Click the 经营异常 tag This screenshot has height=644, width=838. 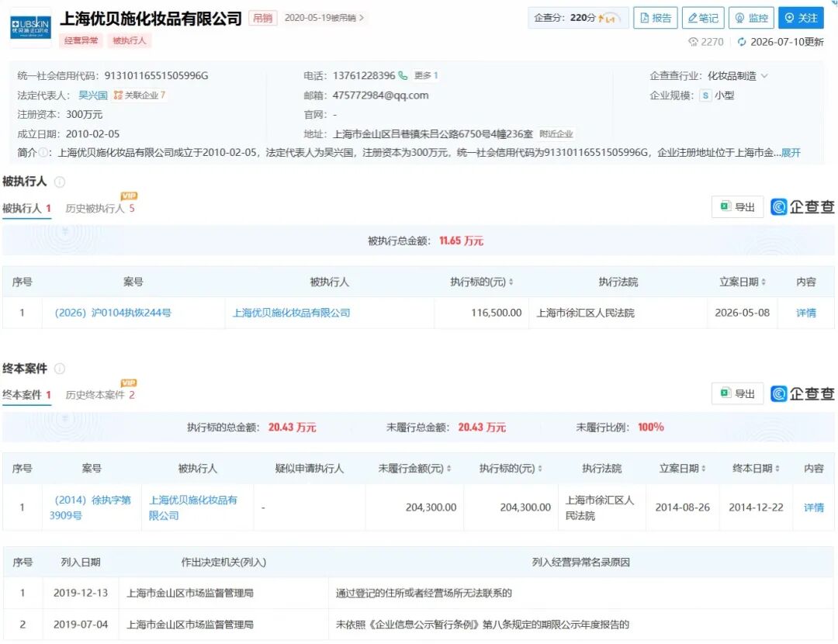tap(81, 40)
